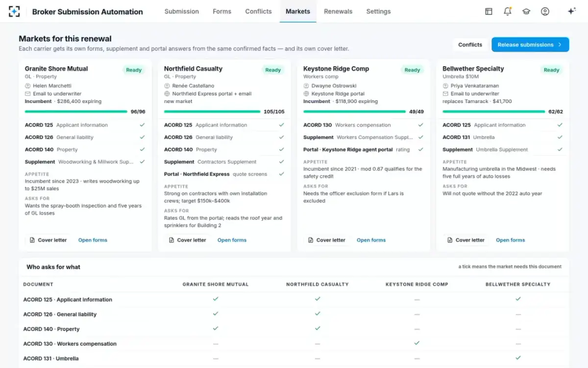Image resolution: width=588 pixels, height=368 pixels.
Task: Go to the Submission tab
Action: pyautogui.click(x=182, y=11)
